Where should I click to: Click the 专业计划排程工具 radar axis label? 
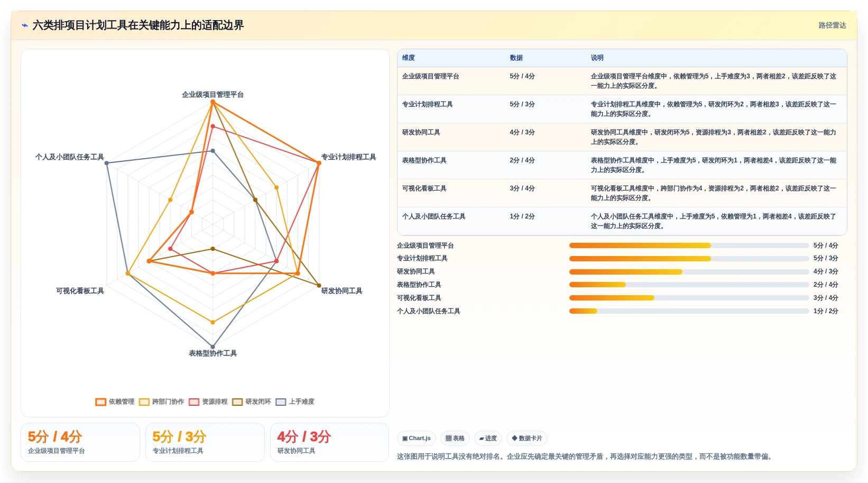point(349,157)
